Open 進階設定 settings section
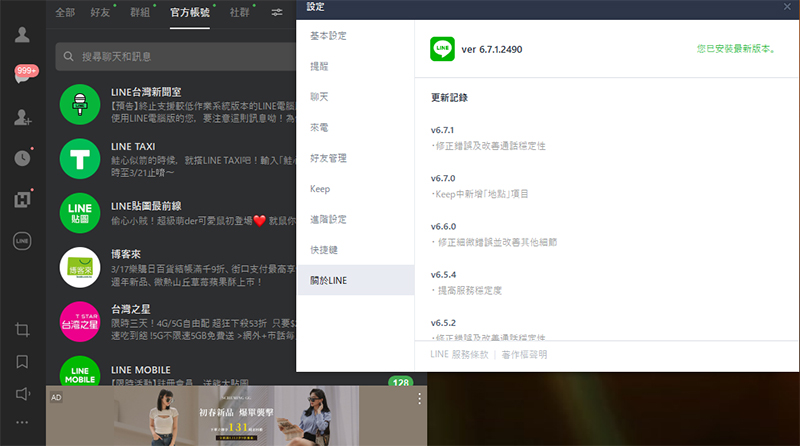This screenshot has width=800, height=446. click(x=356, y=219)
